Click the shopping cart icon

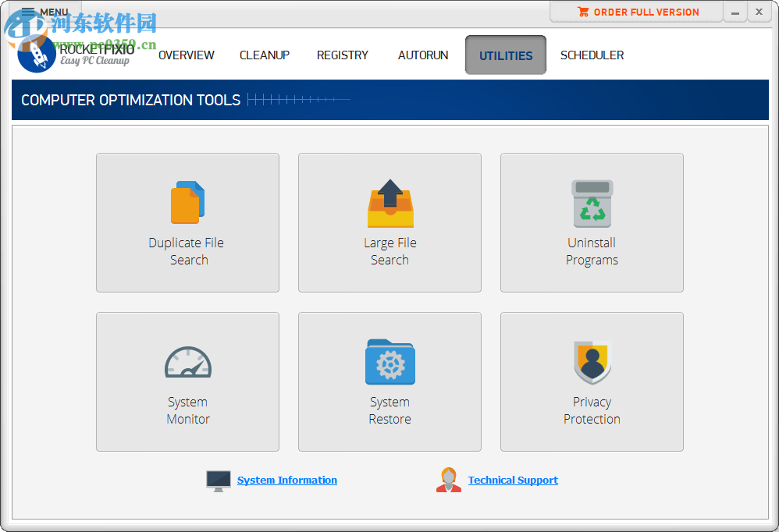(583, 12)
